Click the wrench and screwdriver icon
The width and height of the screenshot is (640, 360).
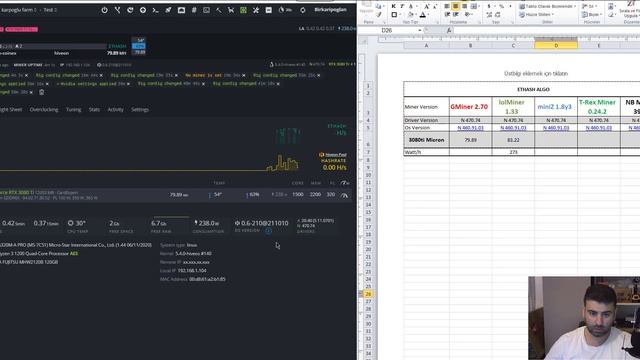click(x=256, y=10)
